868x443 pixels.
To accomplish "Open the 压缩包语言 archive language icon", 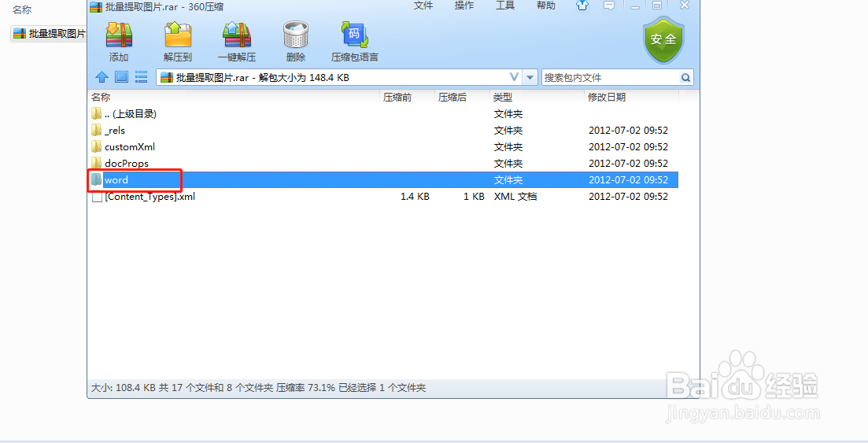I will 354,35.
